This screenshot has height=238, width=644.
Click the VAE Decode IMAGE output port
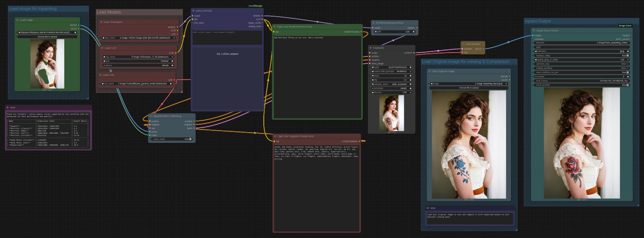(483, 49)
